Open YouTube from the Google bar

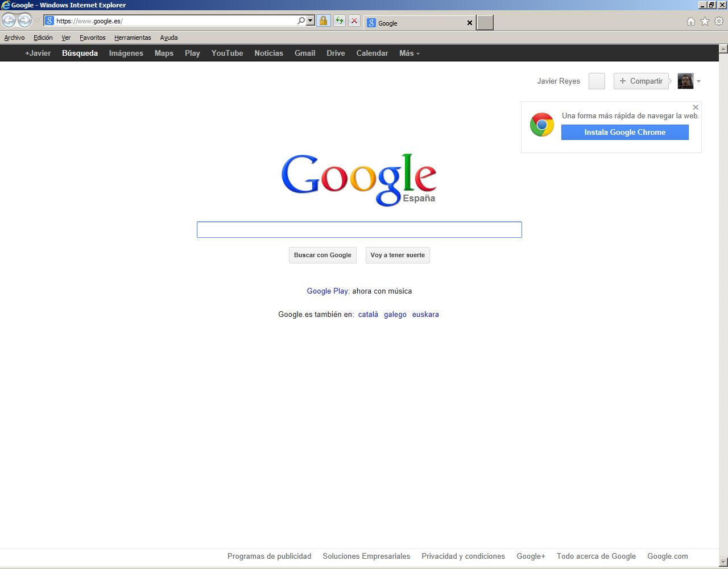click(x=227, y=53)
